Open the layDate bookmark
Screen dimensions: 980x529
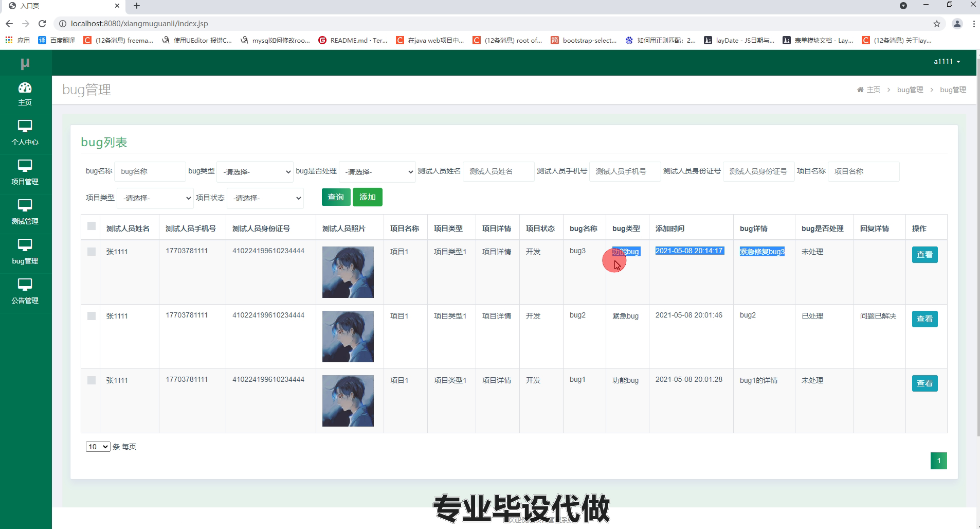click(x=739, y=40)
